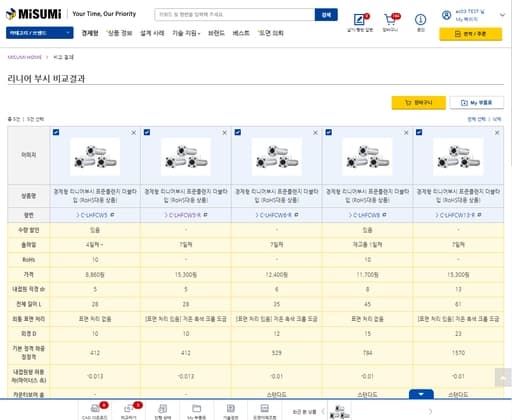Open the C-LHFCW8 part number link
The height and width of the screenshot is (420, 512).
click(x=364, y=215)
